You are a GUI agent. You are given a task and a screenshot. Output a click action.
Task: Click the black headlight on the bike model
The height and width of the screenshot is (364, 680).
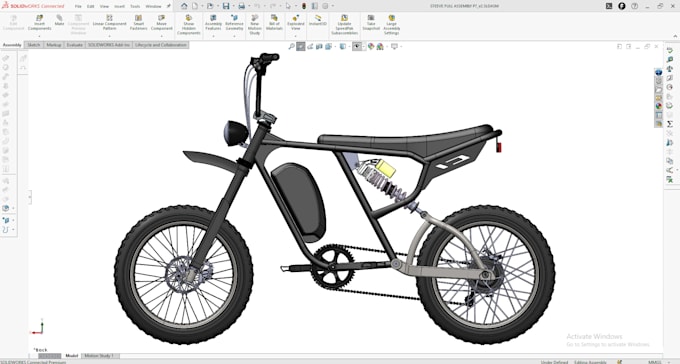pyautogui.click(x=235, y=133)
